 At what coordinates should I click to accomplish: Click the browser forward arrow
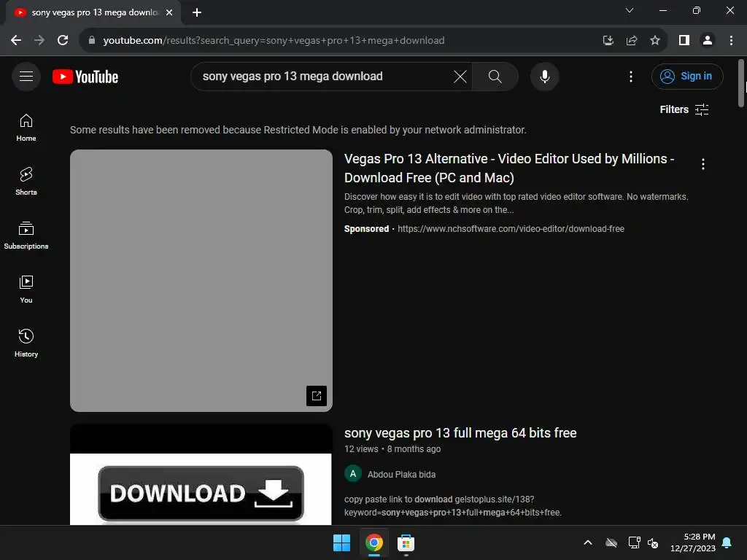coord(39,41)
